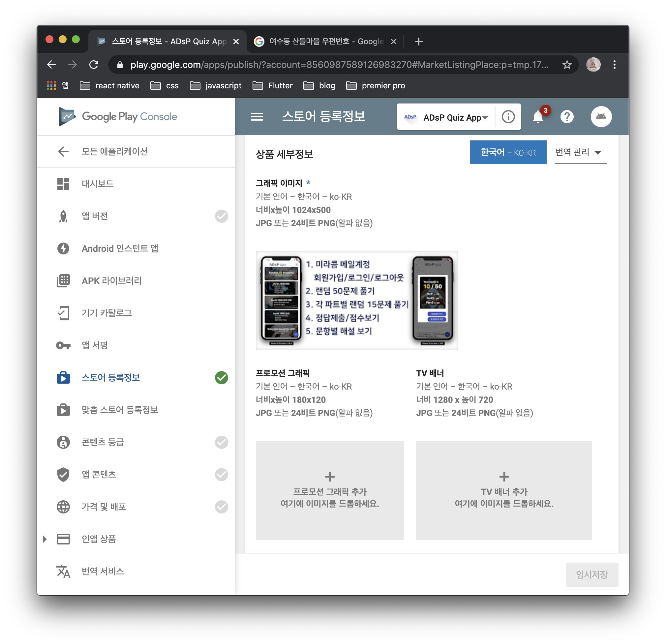
Task: Bookmark page with the star icon
Action: (x=567, y=65)
